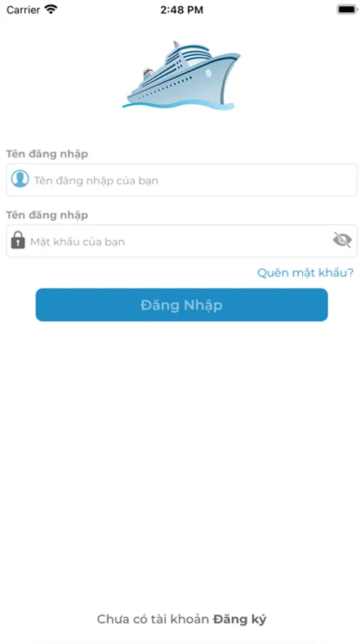Click the blue user avatar icon
Viewport: 363px width, 644px height.
coord(20,179)
